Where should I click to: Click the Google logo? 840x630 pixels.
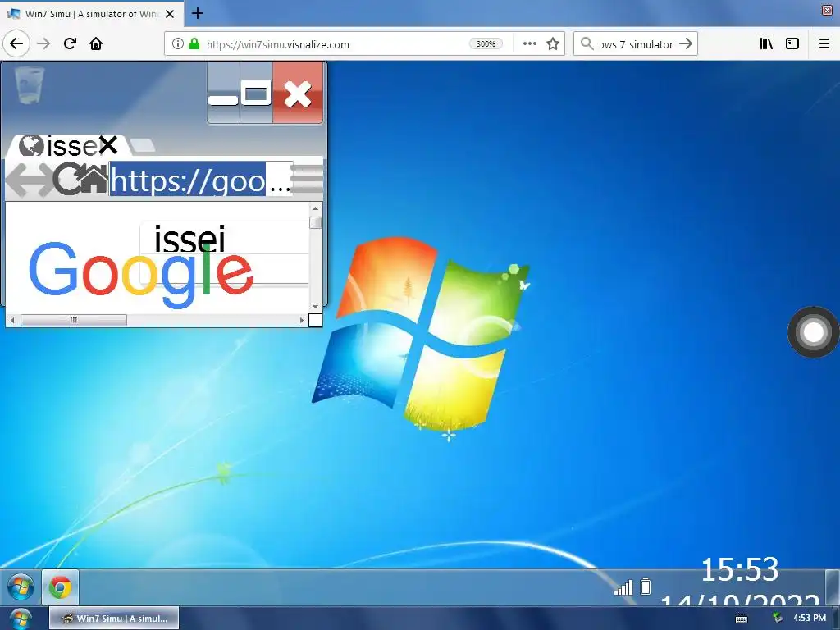[x=141, y=274]
